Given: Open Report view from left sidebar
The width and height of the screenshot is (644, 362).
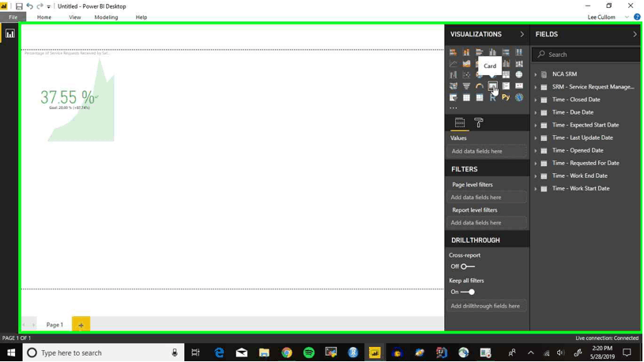Looking at the screenshot, I should click(9, 34).
